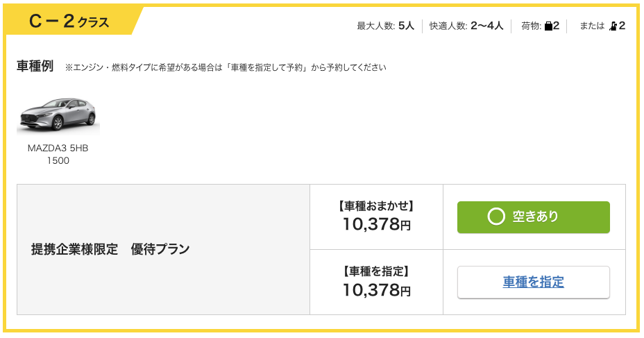Click the 快適人数 2〜4人 info
This screenshot has width=644, height=338.
pos(466,26)
